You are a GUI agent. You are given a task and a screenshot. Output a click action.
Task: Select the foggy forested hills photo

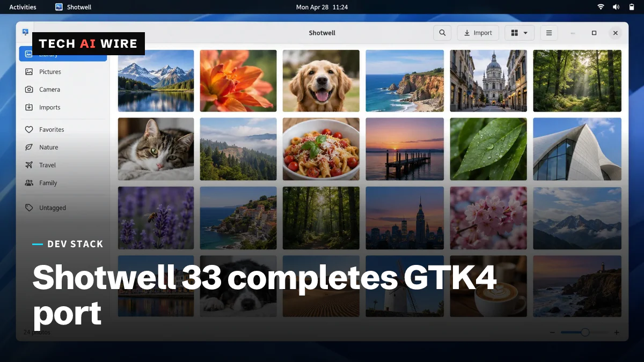pos(238,149)
